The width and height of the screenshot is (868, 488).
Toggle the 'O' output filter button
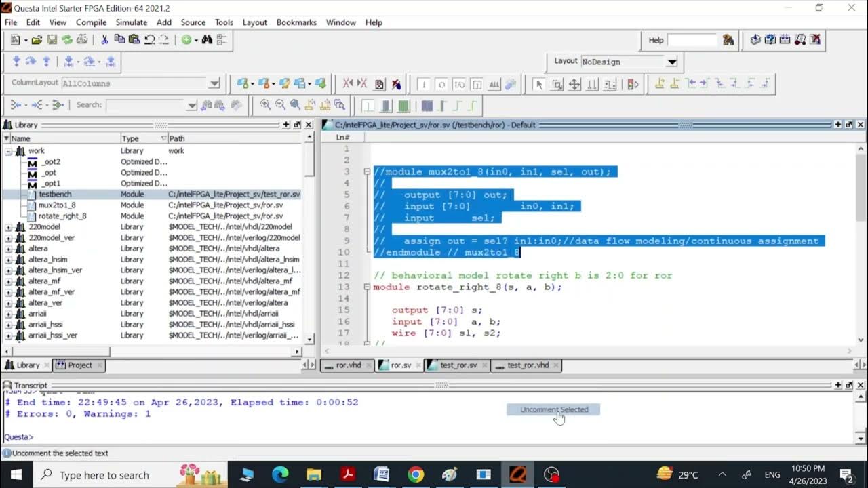tap(441, 84)
